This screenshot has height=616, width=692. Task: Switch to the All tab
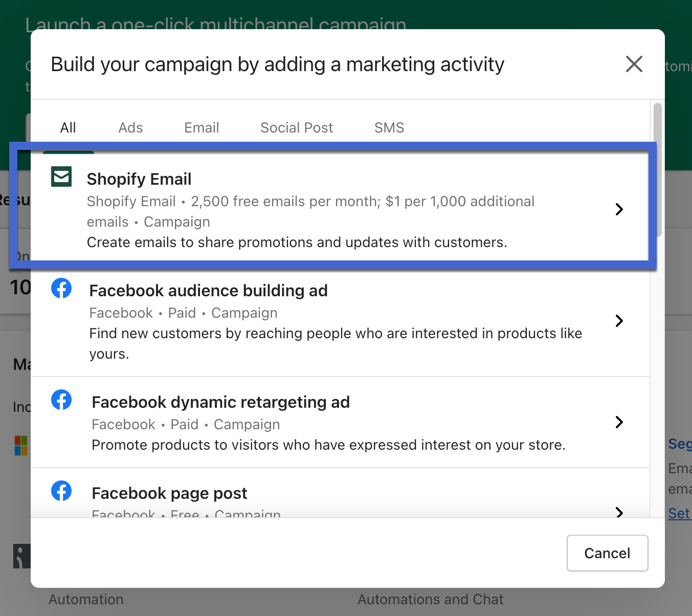click(x=68, y=128)
